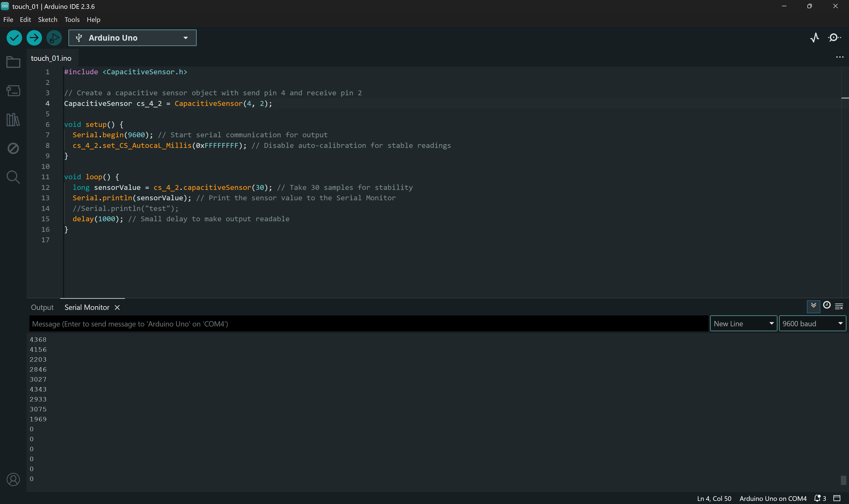Open the 9600 baud rate dropdown
Screen dimensions: 849x504
click(x=812, y=324)
